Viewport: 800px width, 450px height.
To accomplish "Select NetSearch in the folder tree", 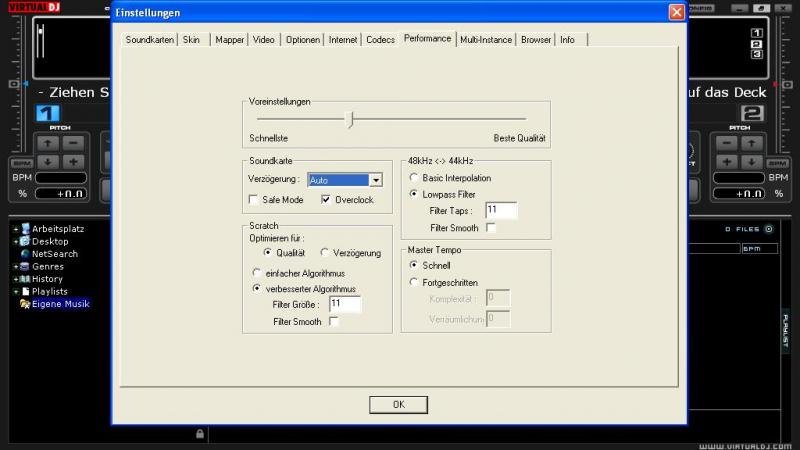I will tap(55, 254).
